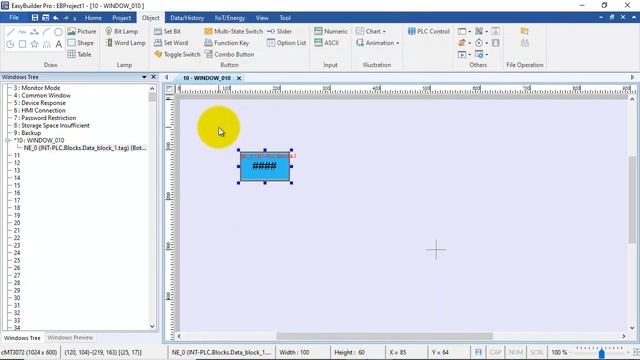Add an Option List object
This screenshot has width=640, height=360.
(287, 42)
